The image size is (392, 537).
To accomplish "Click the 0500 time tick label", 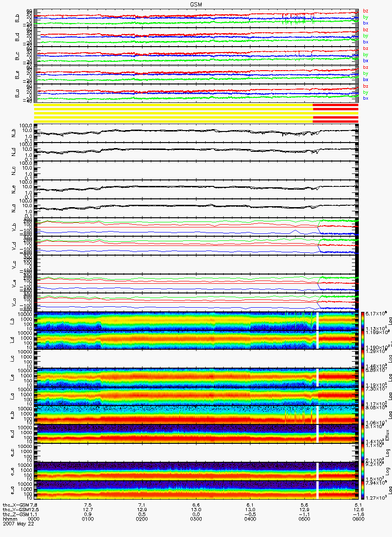I will click(304, 519).
